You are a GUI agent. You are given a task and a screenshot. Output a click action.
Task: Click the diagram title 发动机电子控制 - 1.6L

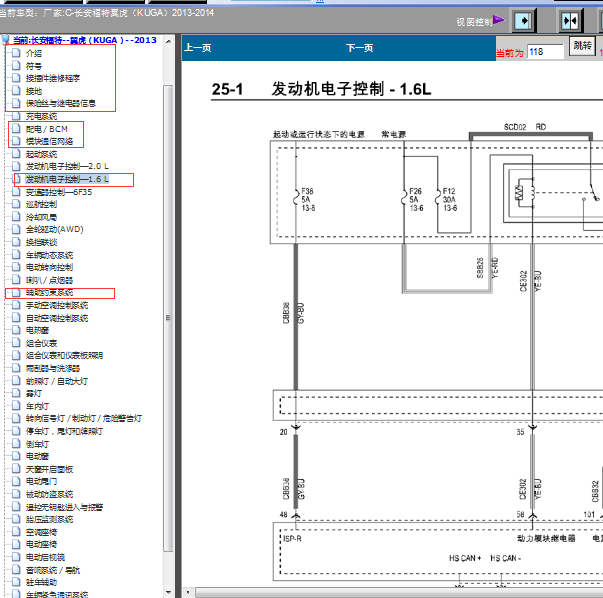point(351,89)
